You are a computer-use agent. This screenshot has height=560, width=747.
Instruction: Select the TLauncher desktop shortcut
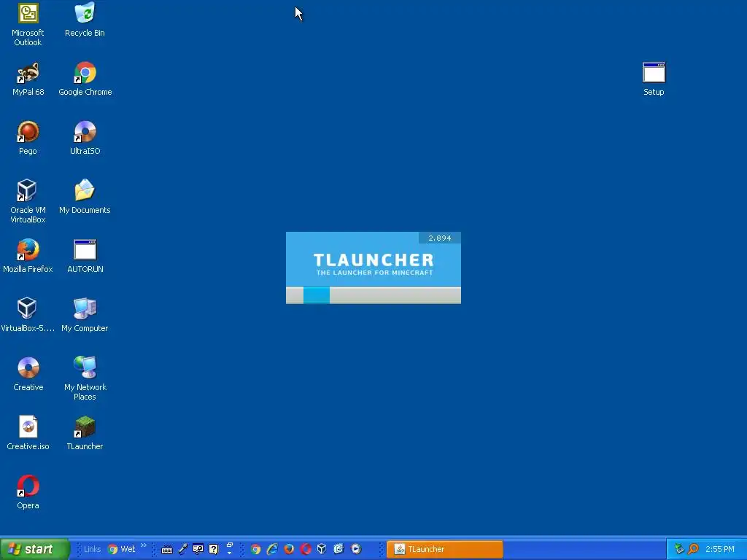[85, 433]
